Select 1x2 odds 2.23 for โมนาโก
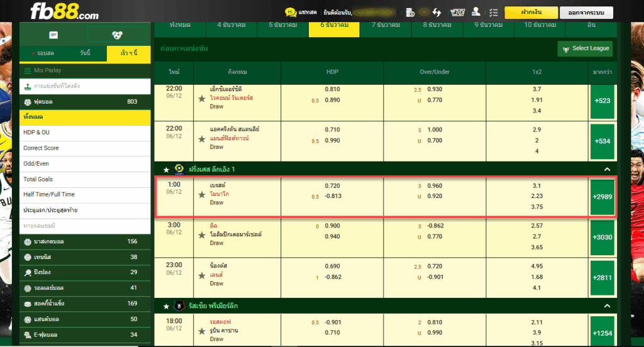This screenshot has height=347, width=644. [x=537, y=196]
